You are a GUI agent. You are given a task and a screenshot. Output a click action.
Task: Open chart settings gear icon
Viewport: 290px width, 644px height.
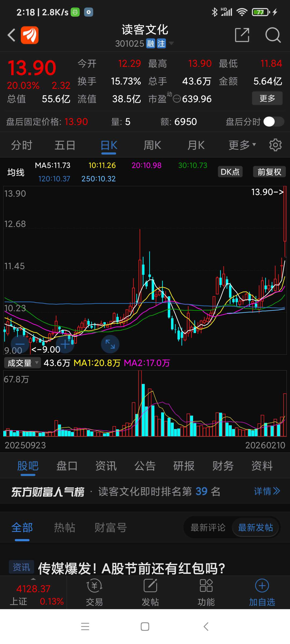(x=275, y=145)
